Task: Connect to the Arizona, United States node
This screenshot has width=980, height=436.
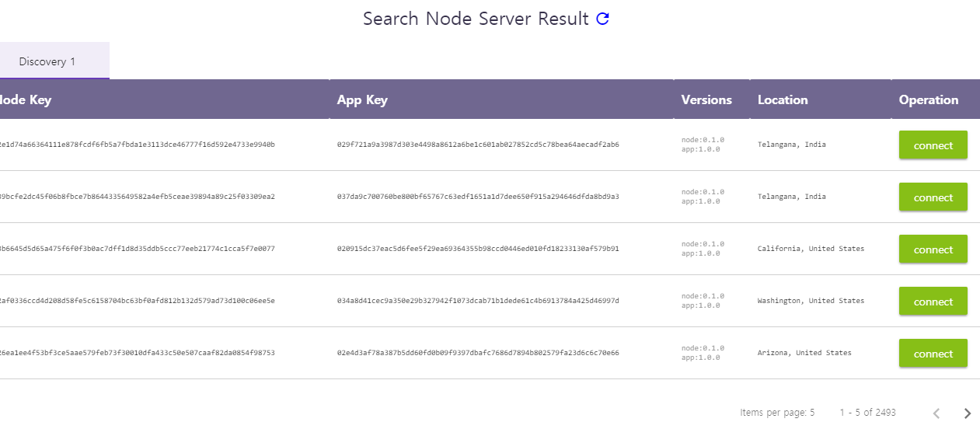Action: (933, 354)
